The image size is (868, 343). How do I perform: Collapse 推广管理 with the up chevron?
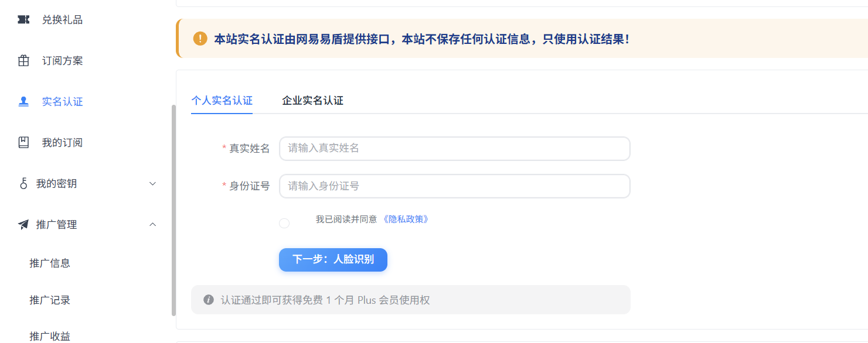(x=152, y=225)
